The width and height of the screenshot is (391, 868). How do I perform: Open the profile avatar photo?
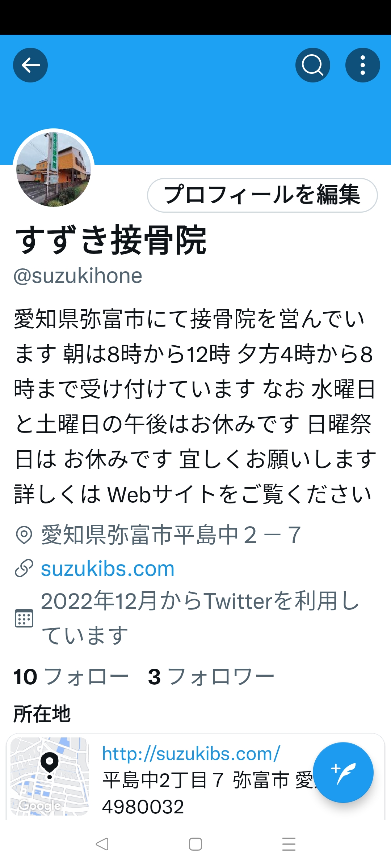(54, 169)
